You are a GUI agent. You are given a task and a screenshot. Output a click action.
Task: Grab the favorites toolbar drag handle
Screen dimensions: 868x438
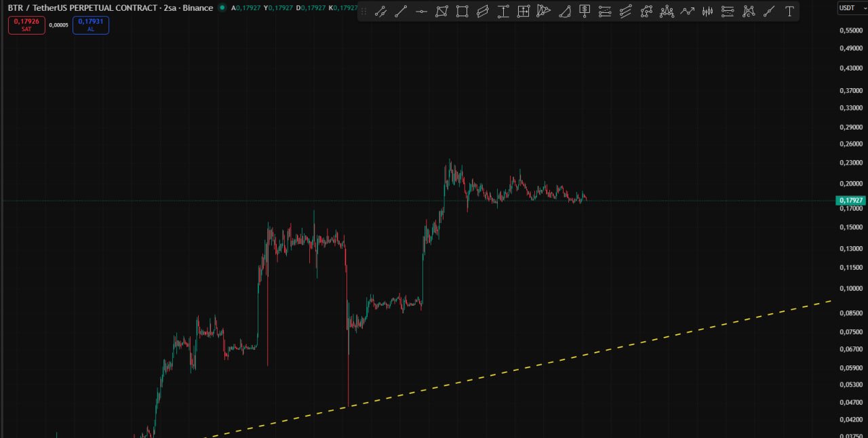pos(363,12)
